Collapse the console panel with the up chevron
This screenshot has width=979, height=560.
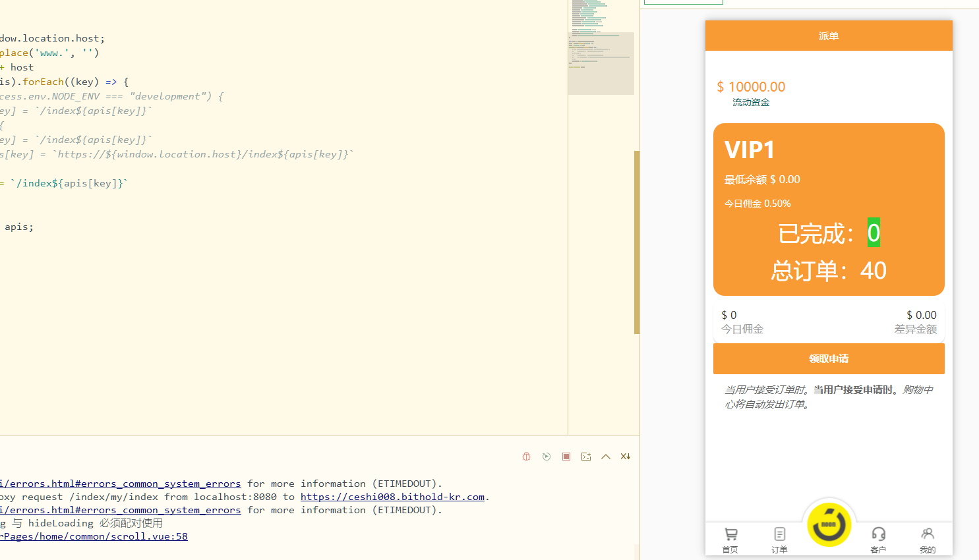[x=606, y=457]
